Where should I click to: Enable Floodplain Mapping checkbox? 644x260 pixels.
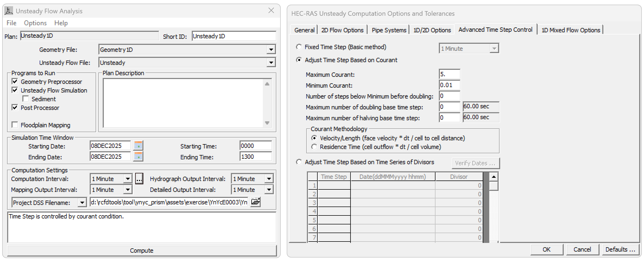coord(15,125)
